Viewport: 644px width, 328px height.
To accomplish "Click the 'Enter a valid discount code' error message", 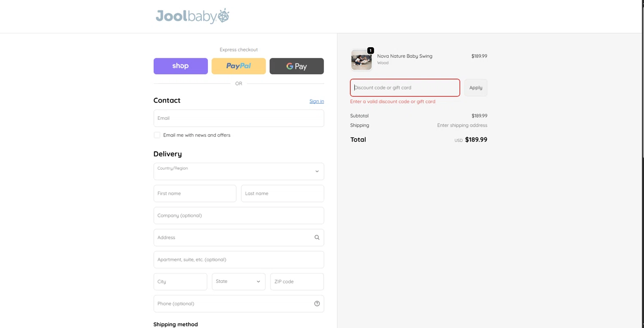I will pos(393,102).
